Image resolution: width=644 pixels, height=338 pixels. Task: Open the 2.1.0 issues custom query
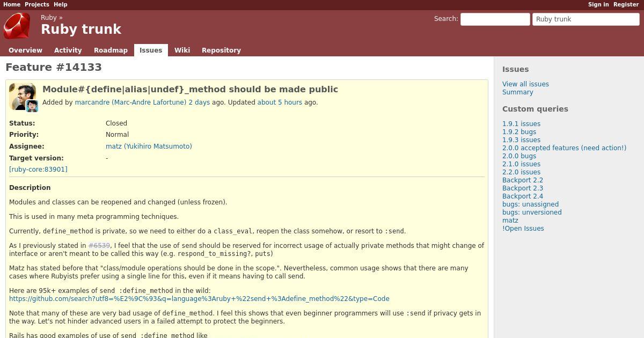tap(521, 164)
